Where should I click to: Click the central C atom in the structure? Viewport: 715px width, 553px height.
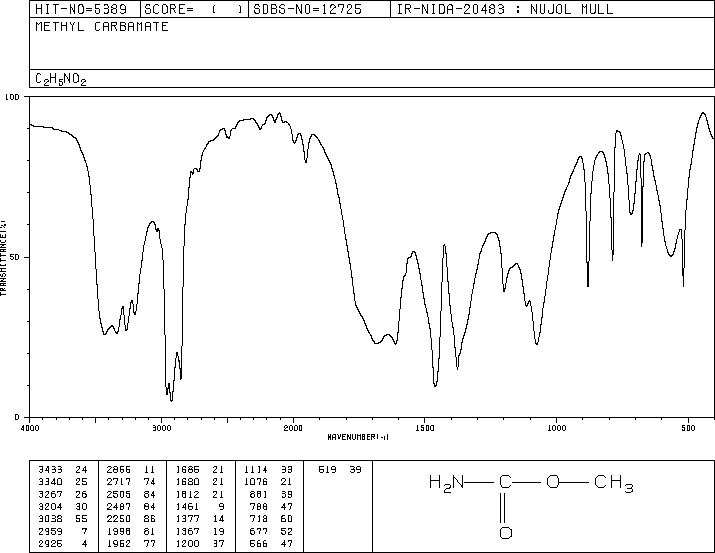[x=505, y=482]
